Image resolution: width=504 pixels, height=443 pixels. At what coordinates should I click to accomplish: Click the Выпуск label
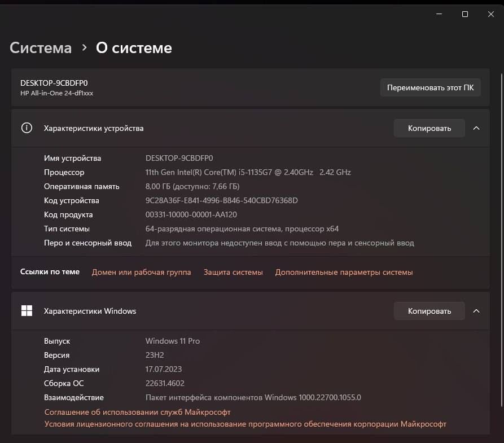pos(57,341)
